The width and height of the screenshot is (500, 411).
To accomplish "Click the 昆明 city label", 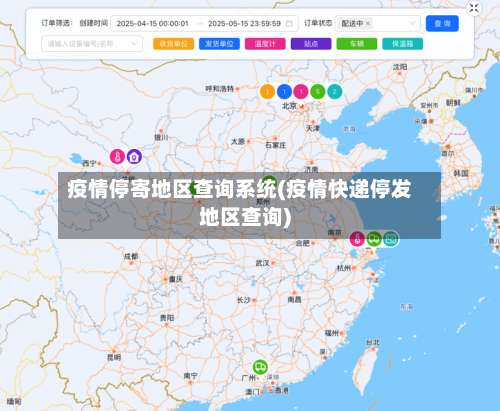I will 114,357.
